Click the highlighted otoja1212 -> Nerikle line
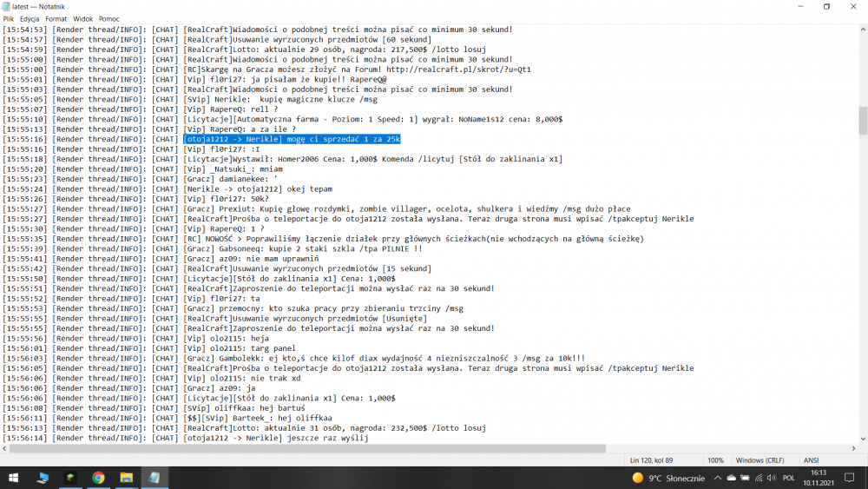The width and height of the screenshot is (868, 489). point(292,139)
